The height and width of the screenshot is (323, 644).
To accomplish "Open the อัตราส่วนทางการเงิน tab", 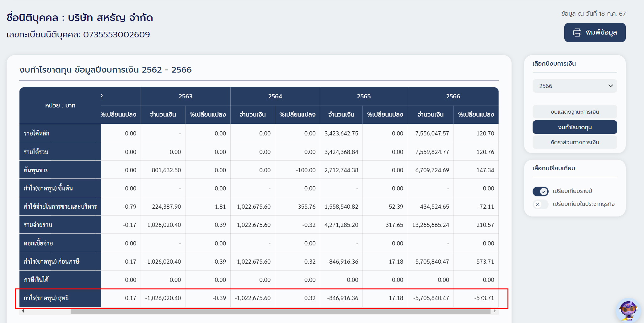I will tap(574, 142).
